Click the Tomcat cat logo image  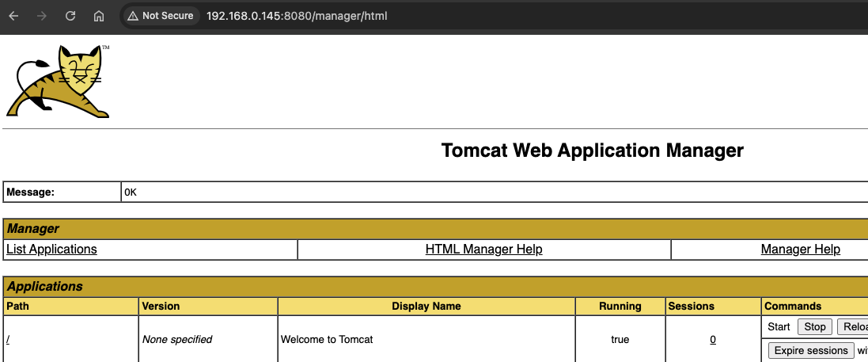pyautogui.click(x=58, y=81)
